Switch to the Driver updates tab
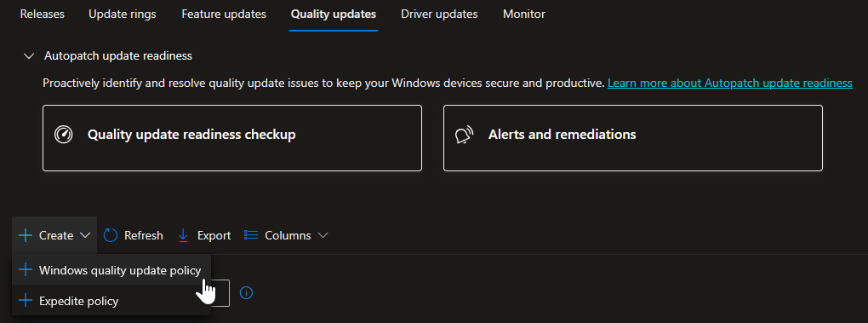This screenshot has width=868, height=323. 440,14
